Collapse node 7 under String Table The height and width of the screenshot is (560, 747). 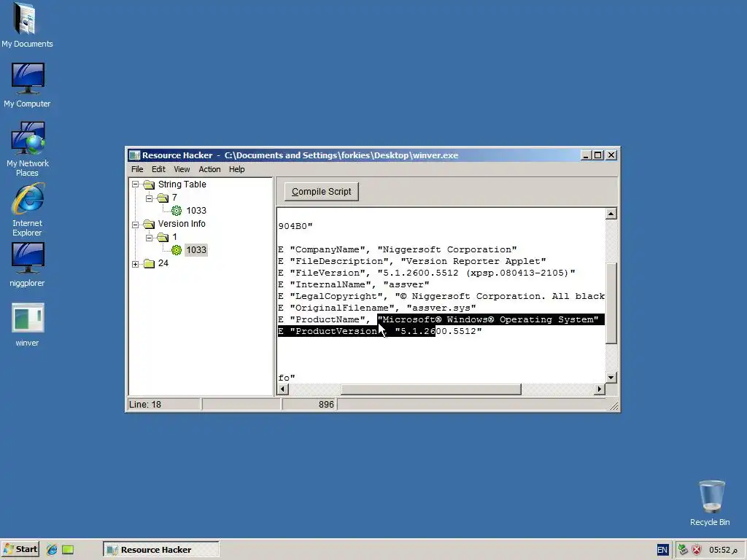coord(149,198)
